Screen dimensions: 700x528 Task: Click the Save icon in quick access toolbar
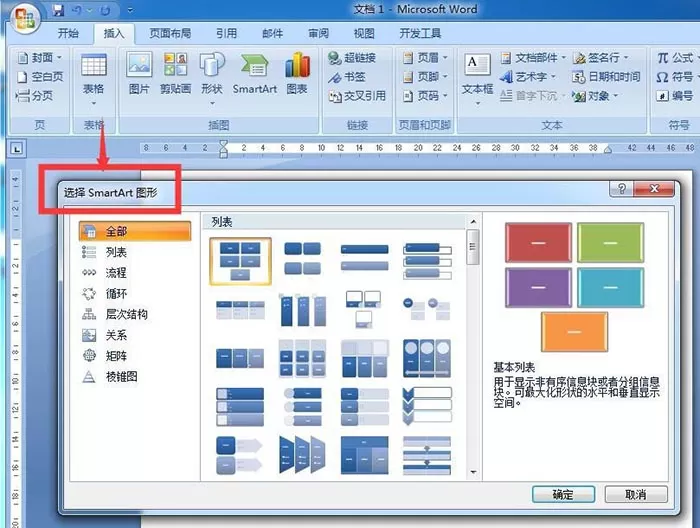pos(58,10)
